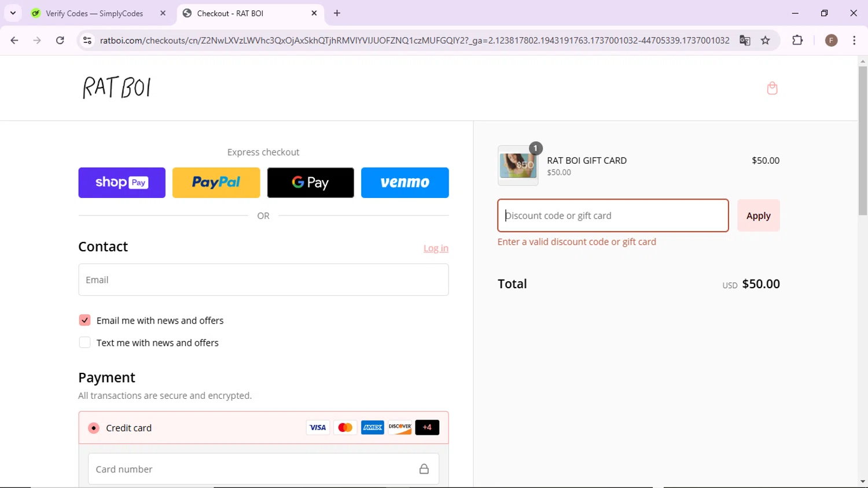Focus the Discount code or gift card field
The height and width of the screenshot is (488, 868).
coord(613,215)
